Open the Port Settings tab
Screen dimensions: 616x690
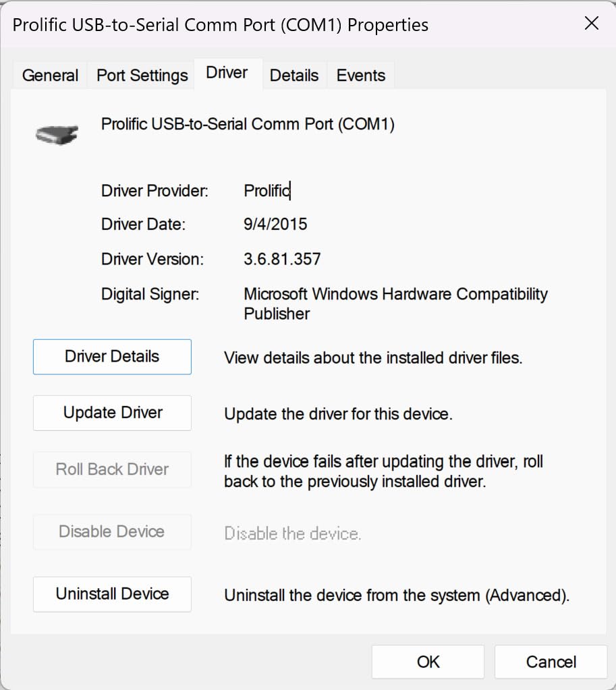[x=141, y=76]
